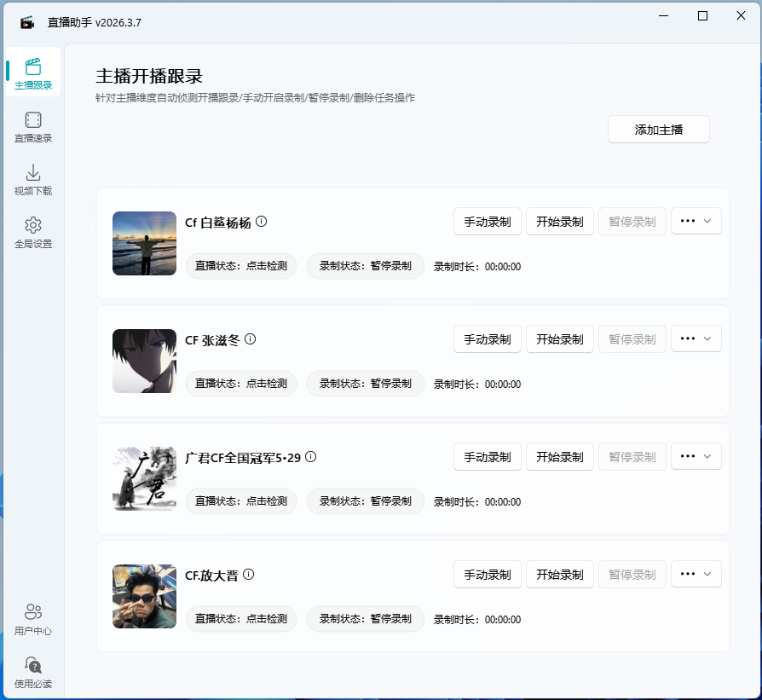Image resolution: width=762 pixels, height=700 pixels.
Task: Open 全局设置 global settings
Action: (32, 231)
